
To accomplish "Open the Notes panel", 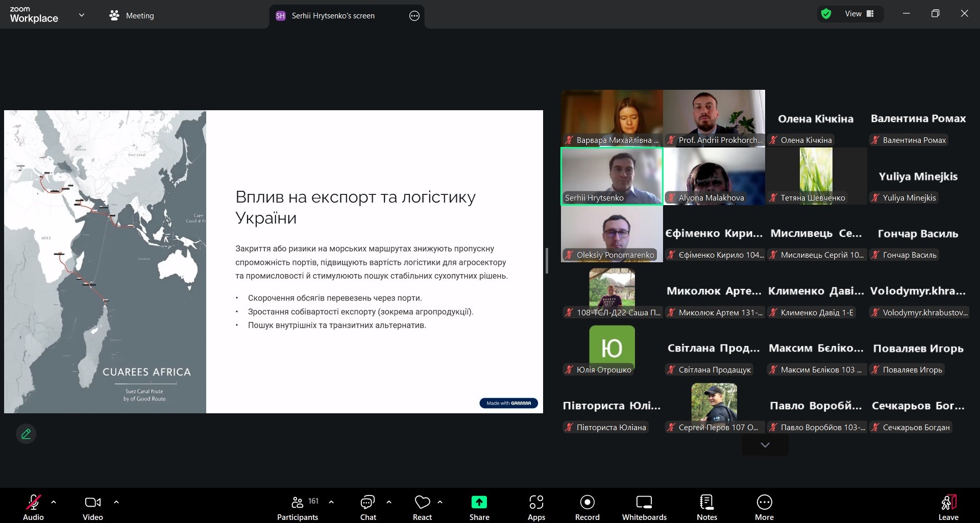I will [x=706, y=507].
